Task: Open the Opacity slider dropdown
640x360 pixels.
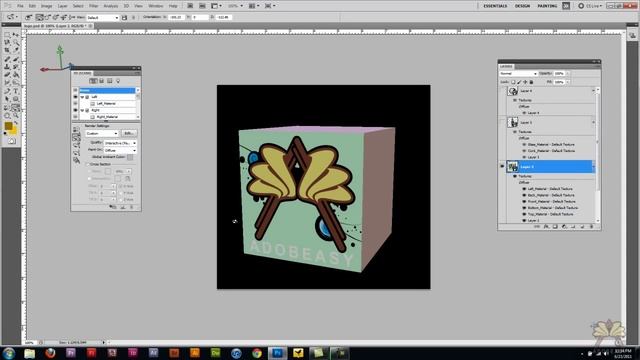Action: pyautogui.click(x=567, y=73)
